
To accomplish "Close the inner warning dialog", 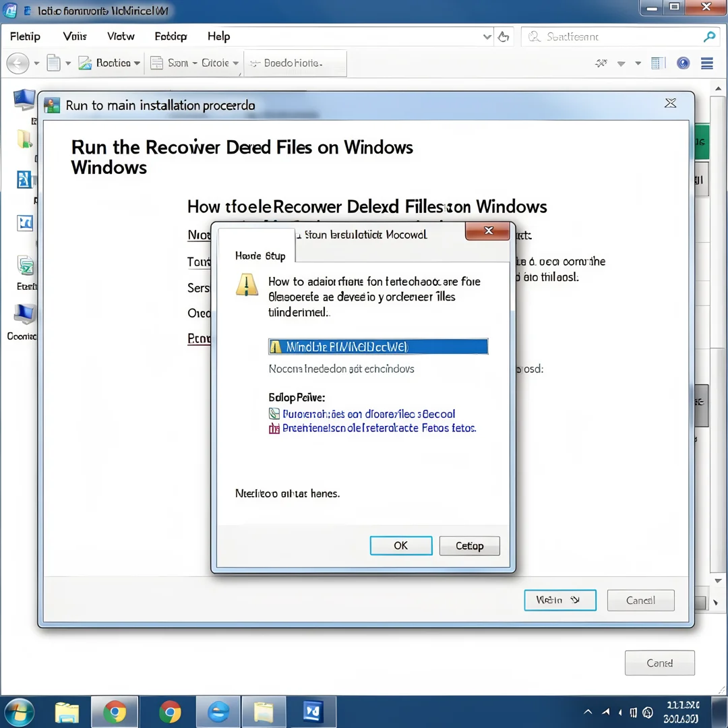I will click(x=488, y=231).
